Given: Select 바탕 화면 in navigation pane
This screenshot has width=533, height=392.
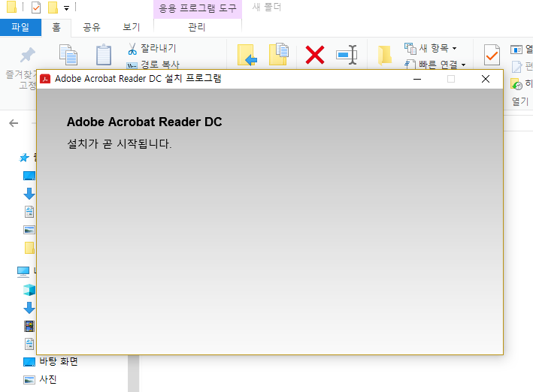Looking at the screenshot, I should click(x=50, y=361).
